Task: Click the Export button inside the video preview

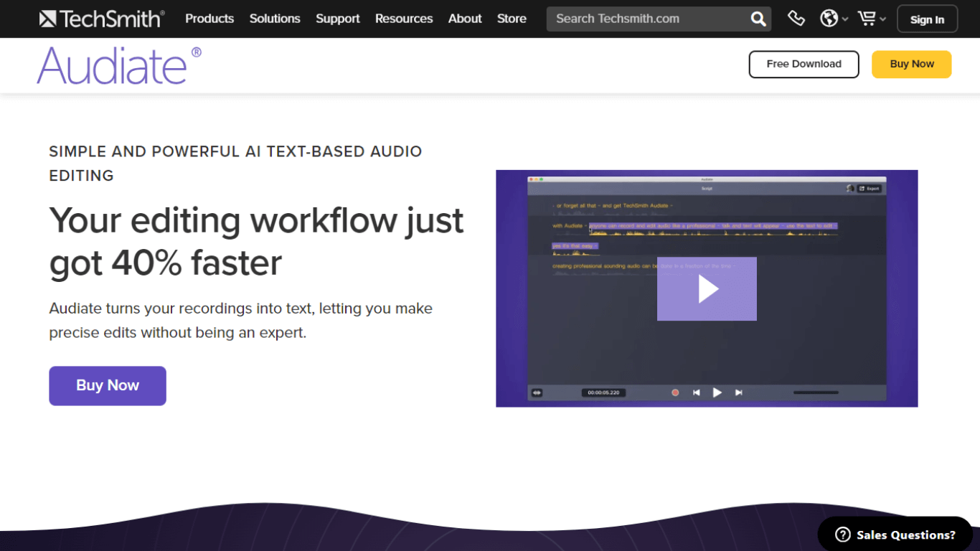Action: pos(870,189)
